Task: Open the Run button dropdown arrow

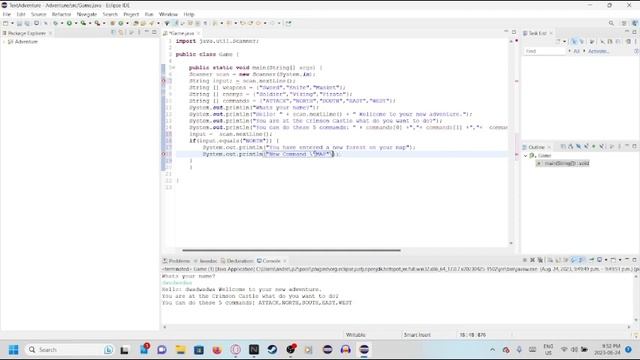Action: pyautogui.click(x=76, y=23)
